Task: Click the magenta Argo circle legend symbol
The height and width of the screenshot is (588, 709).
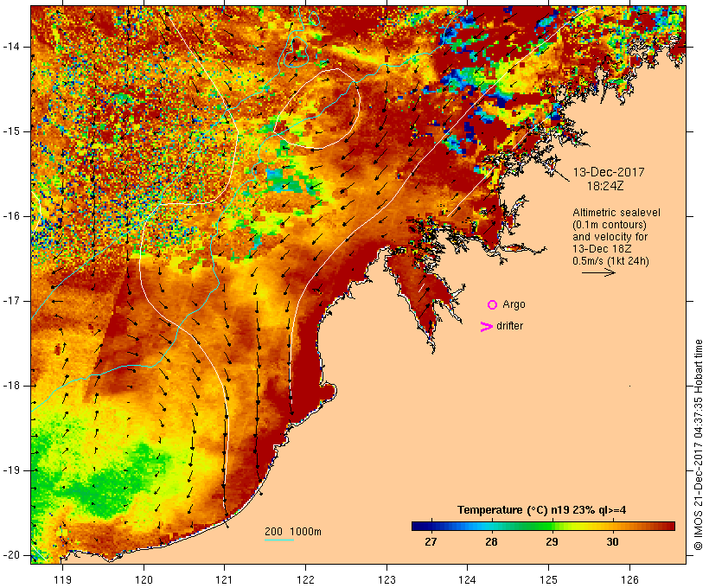Action: click(x=493, y=305)
